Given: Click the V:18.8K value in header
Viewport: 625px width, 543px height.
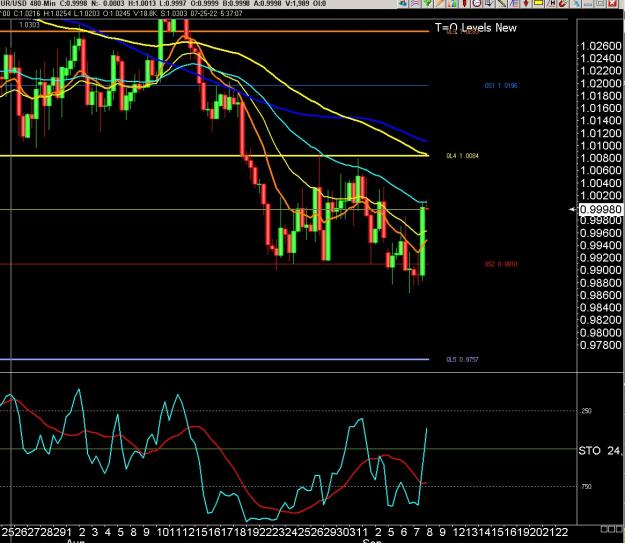Looking at the screenshot, I should pos(144,14).
